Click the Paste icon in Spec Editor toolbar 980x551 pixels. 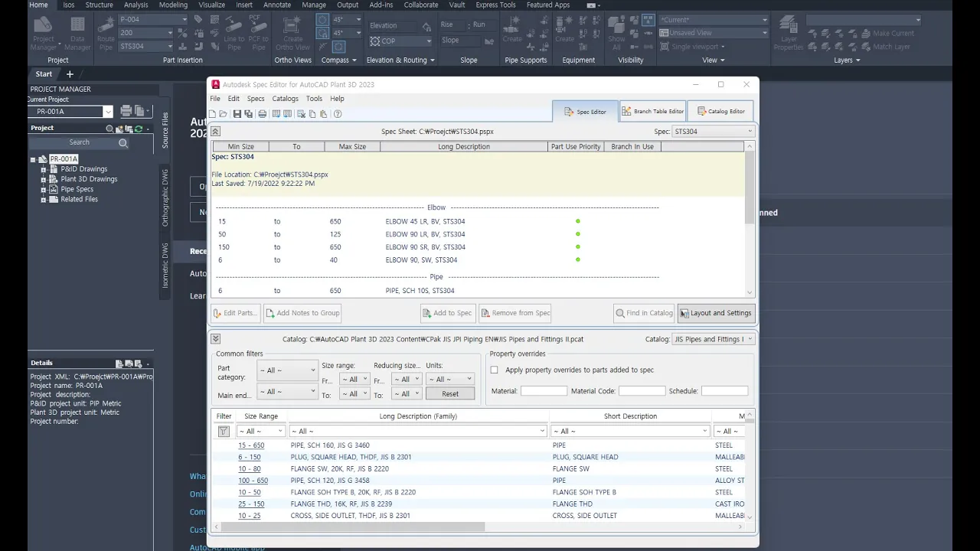tap(323, 114)
